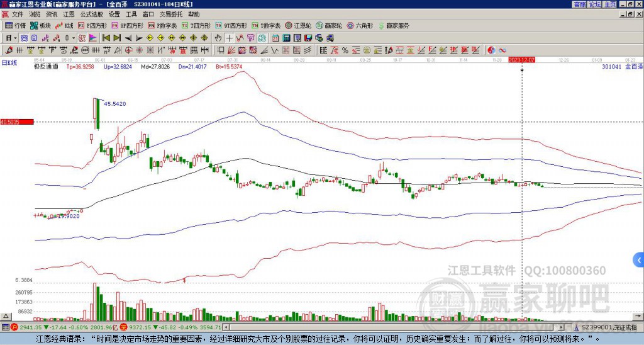Open the 赢家轮 wheel tool

[329, 25]
